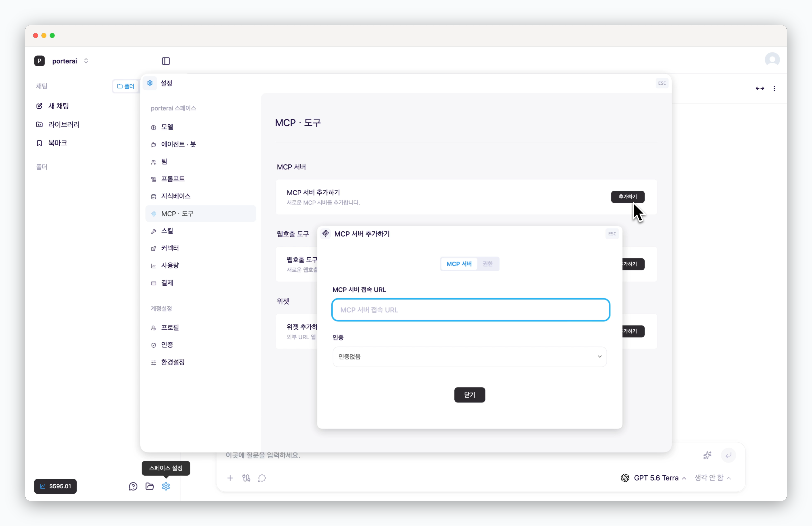This screenshot has height=526, width=812.
Task: Click the expand width arrows icon
Action: point(760,88)
